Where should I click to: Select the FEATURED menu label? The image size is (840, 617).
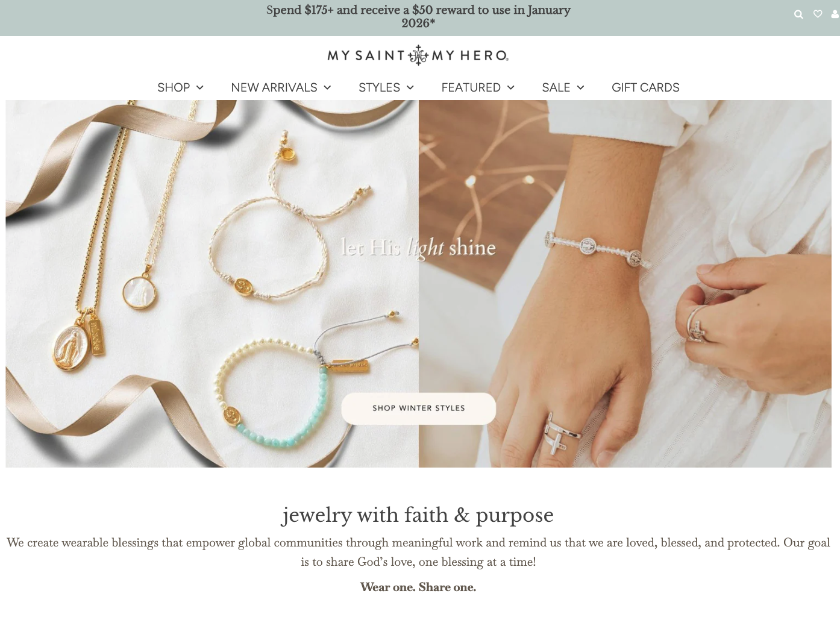coord(471,87)
